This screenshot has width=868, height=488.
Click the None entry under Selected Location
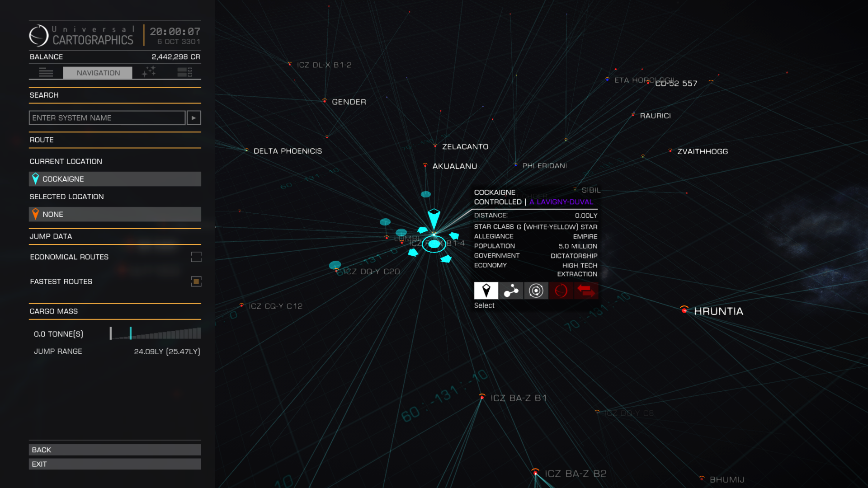coord(115,214)
